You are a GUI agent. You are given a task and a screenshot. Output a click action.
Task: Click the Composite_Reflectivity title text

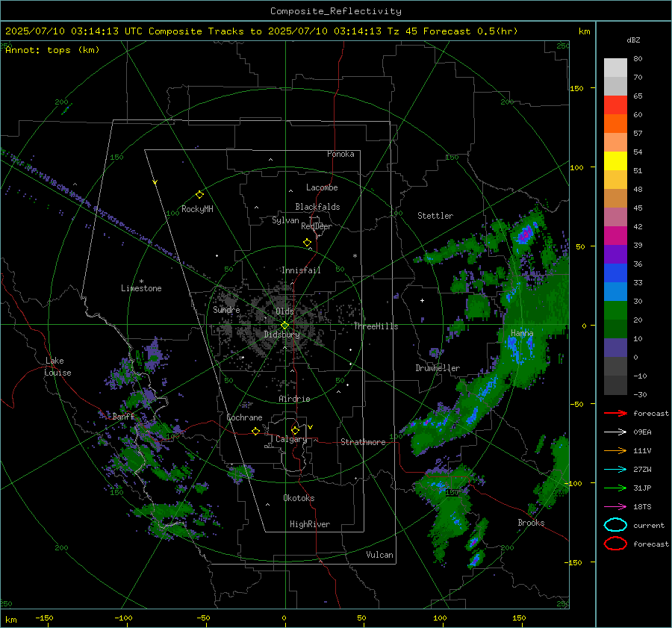point(336,11)
